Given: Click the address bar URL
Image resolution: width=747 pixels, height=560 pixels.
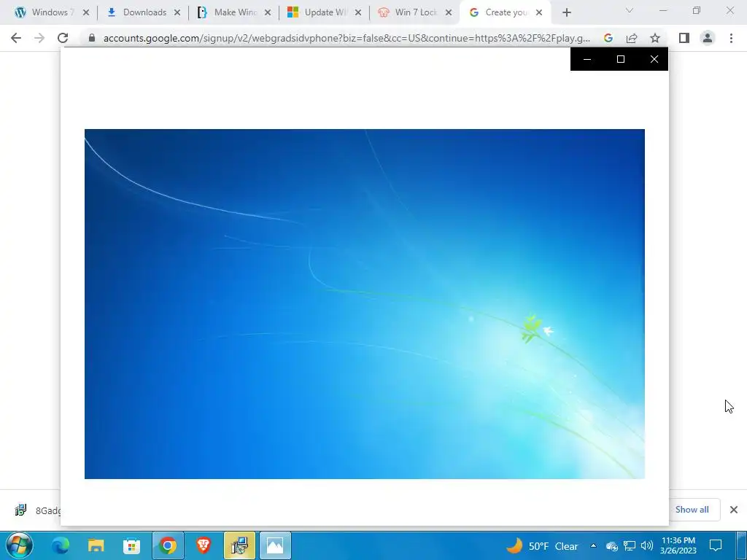Looking at the screenshot, I should coord(347,38).
